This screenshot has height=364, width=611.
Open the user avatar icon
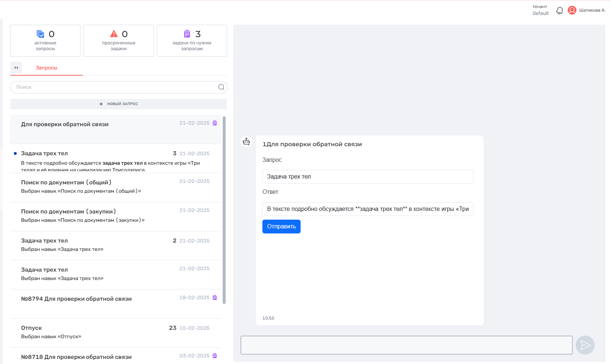[572, 10]
